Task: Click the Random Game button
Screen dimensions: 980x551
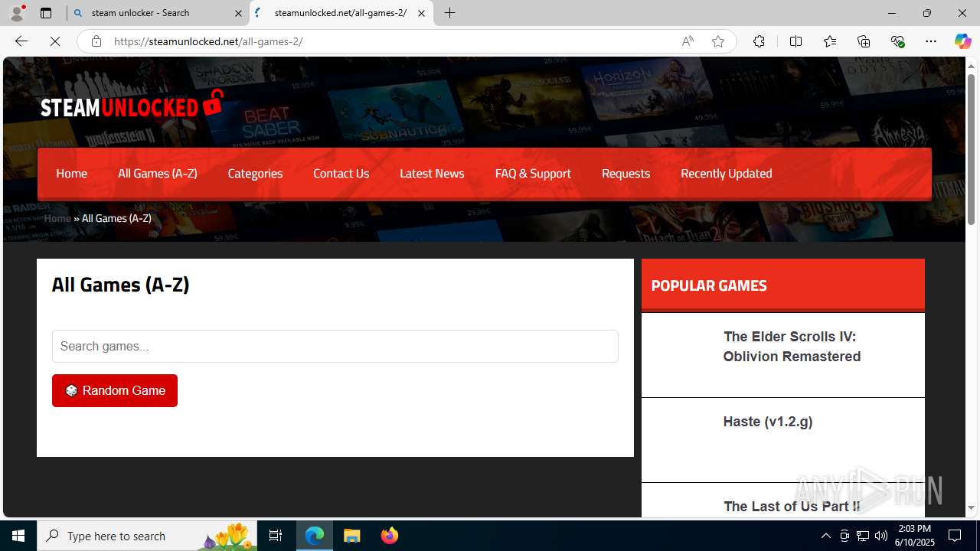Action: coord(115,390)
